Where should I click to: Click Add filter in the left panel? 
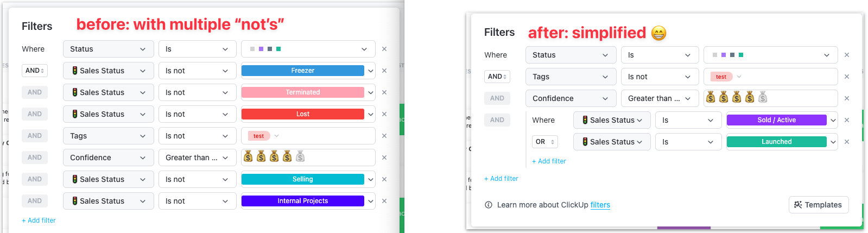pyautogui.click(x=39, y=221)
